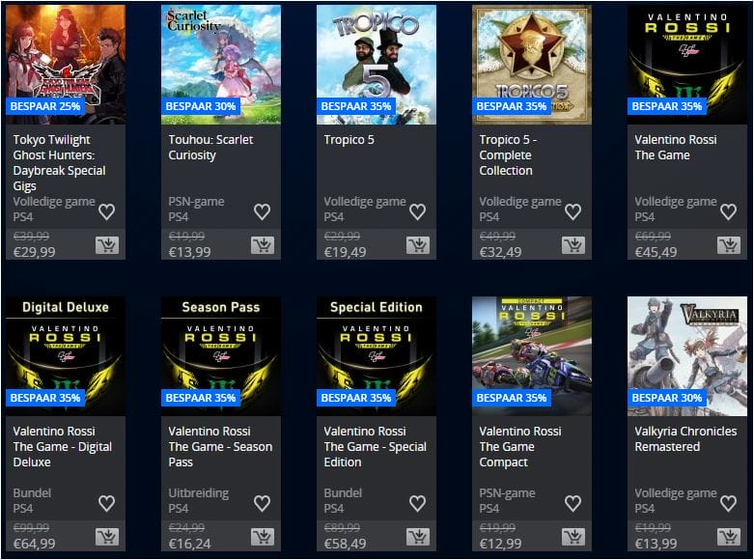Screen dimensions: 754x560
Task: Toggle wishlist heart for Touhou: Scarlet Curiosity
Action: pyautogui.click(x=262, y=211)
